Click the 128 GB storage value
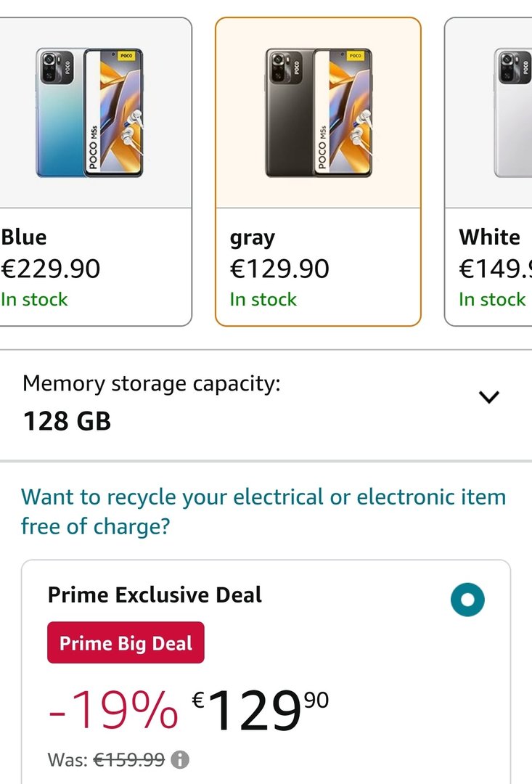Image resolution: width=532 pixels, height=784 pixels. click(x=67, y=421)
